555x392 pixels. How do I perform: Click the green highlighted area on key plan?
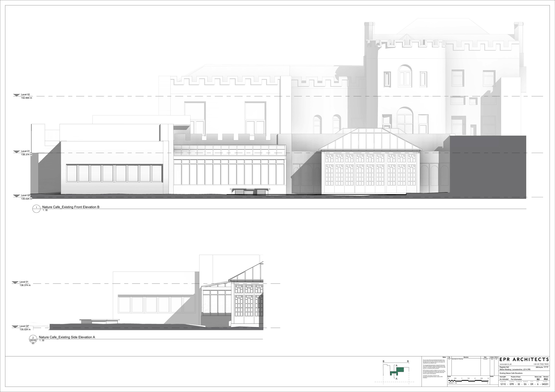(x=400, y=370)
